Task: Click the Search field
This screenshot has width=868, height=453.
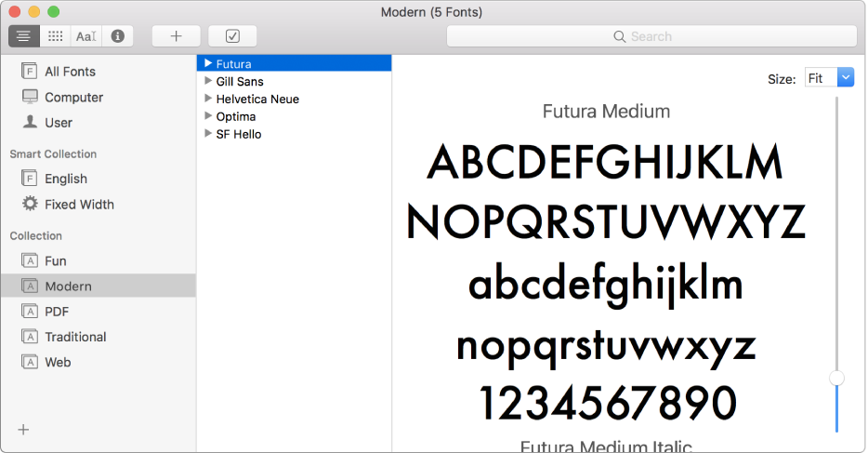Action: 651,36
